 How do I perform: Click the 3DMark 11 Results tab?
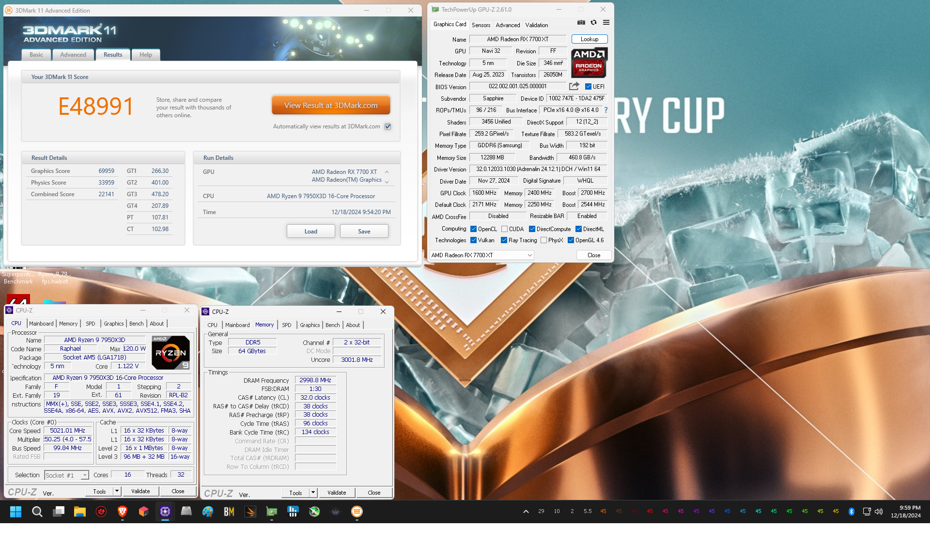(x=113, y=55)
